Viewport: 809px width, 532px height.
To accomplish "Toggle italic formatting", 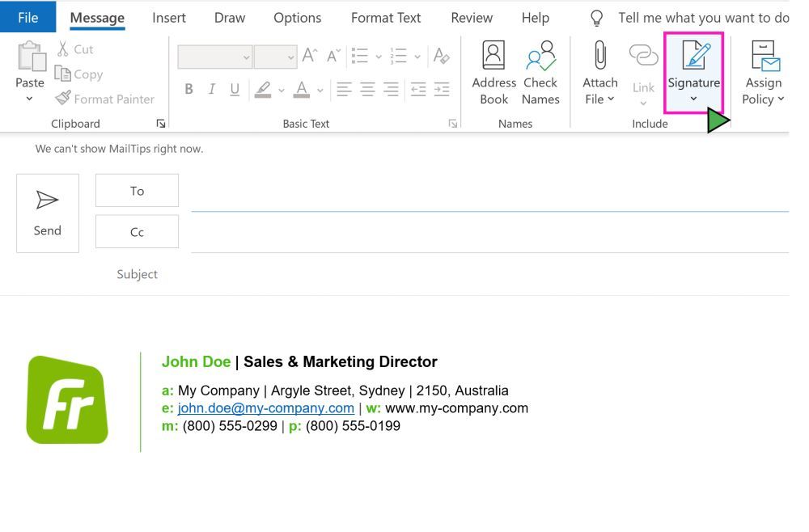I will pyautogui.click(x=211, y=89).
